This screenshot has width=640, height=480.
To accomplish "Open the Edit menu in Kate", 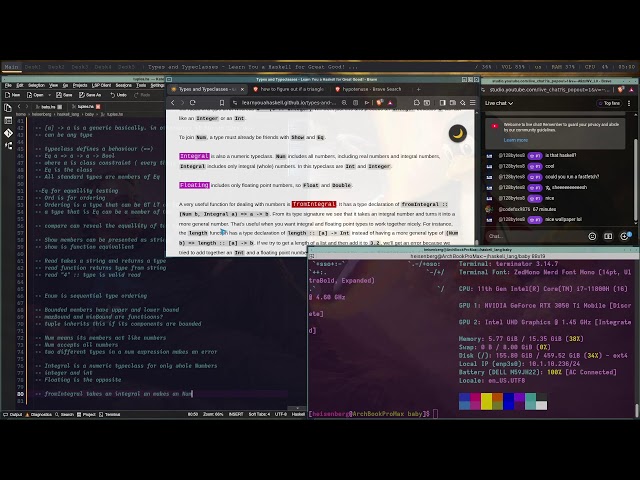I will pyautogui.click(x=20, y=85).
